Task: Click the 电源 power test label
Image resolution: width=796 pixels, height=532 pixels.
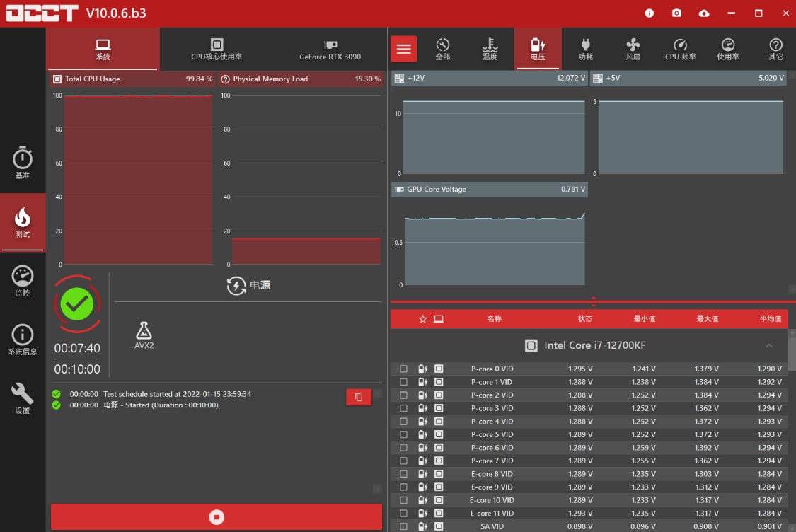Action: (x=259, y=286)
